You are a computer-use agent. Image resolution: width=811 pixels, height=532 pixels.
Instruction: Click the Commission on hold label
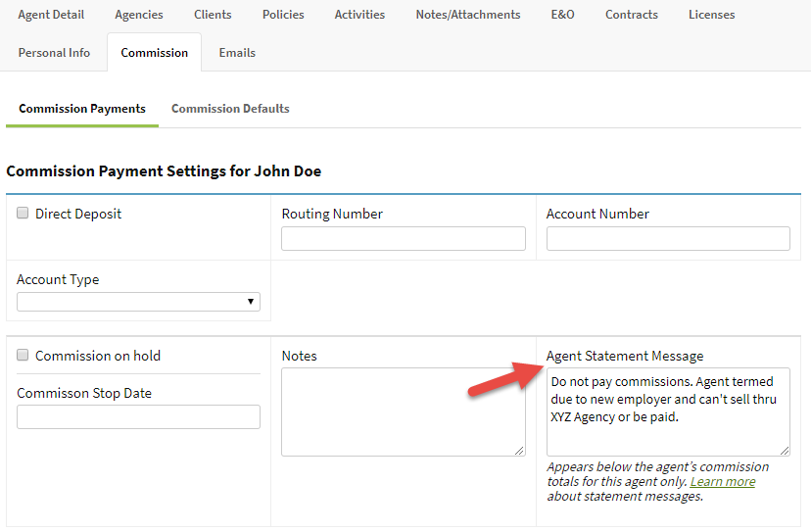coord(98,356)
